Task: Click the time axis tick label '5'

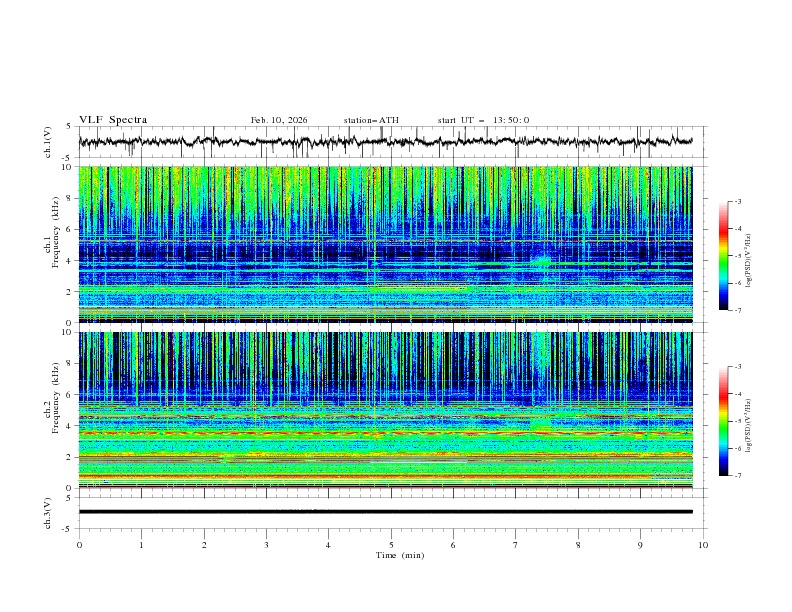Action: [391, 545]
